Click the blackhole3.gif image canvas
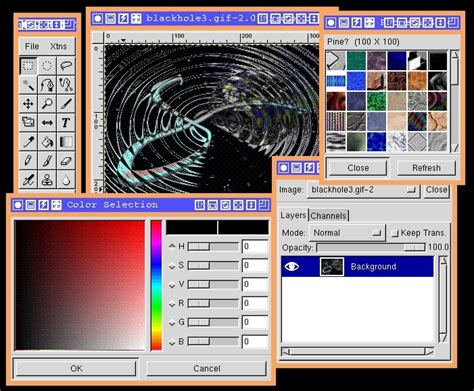This screenshot has height=391, width=474. click(211, 118)
